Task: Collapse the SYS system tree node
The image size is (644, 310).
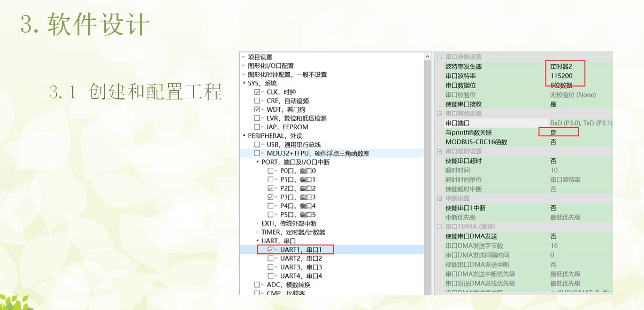Action: click(243, 83)
